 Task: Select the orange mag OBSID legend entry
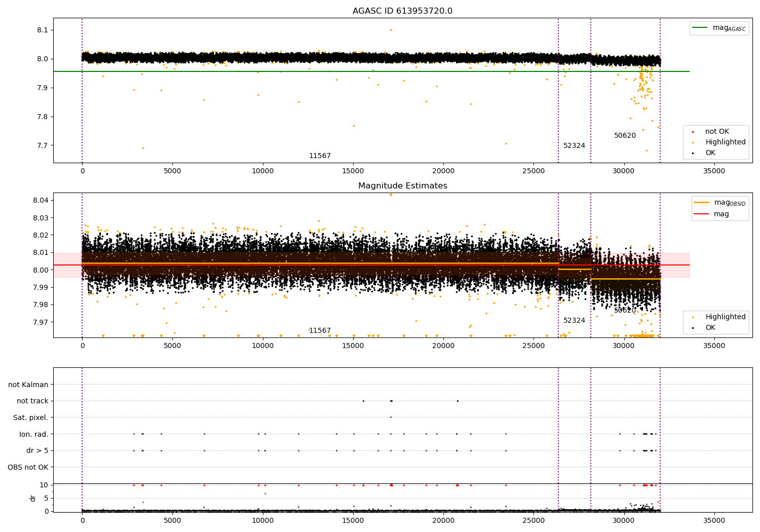720,203
